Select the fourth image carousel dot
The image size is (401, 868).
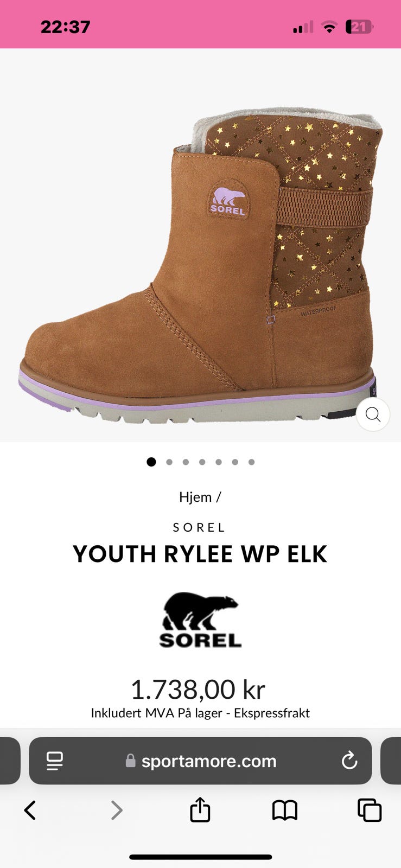pos(202,462)
